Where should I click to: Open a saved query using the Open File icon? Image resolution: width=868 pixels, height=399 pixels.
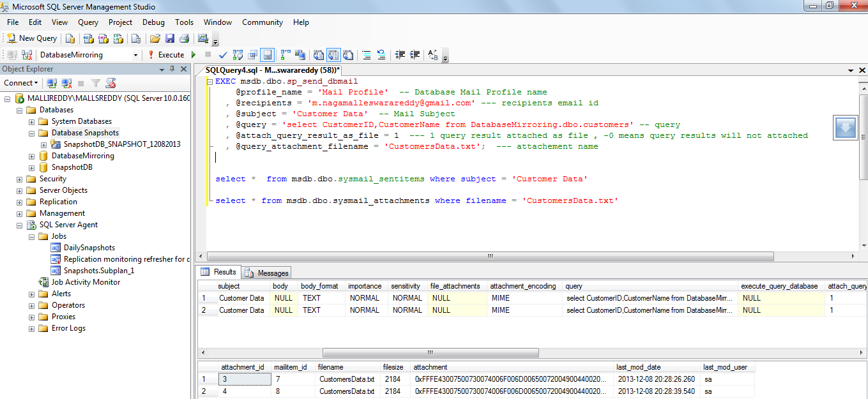pyautogui.click(x=155, y=38)
